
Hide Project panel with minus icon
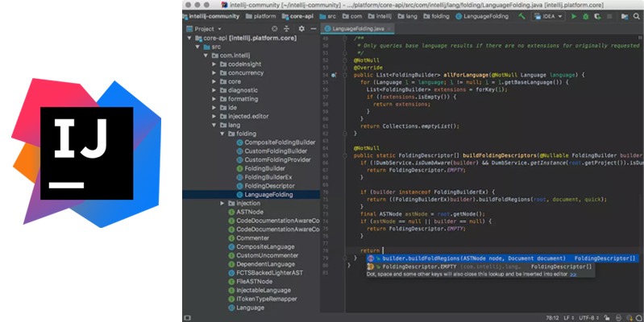tap(314, 29)
